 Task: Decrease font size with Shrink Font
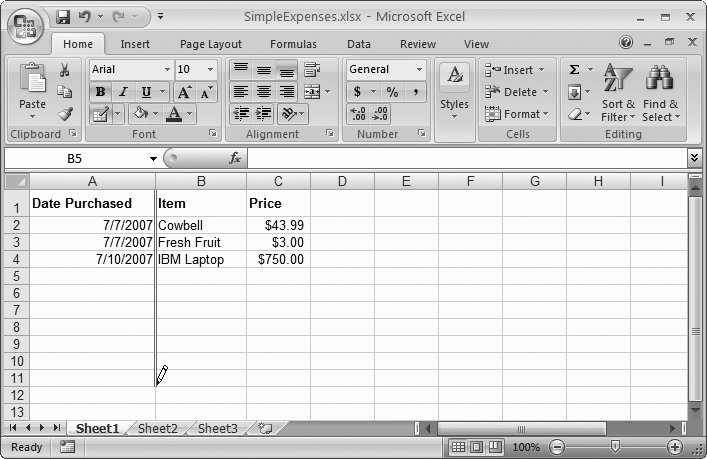[x=206, y=92]
